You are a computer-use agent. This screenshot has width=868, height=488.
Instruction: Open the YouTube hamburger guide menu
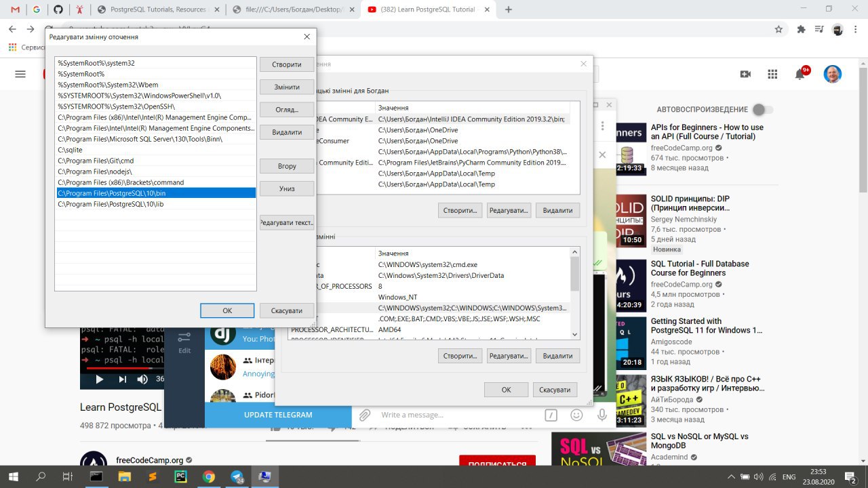coord(20,74)
